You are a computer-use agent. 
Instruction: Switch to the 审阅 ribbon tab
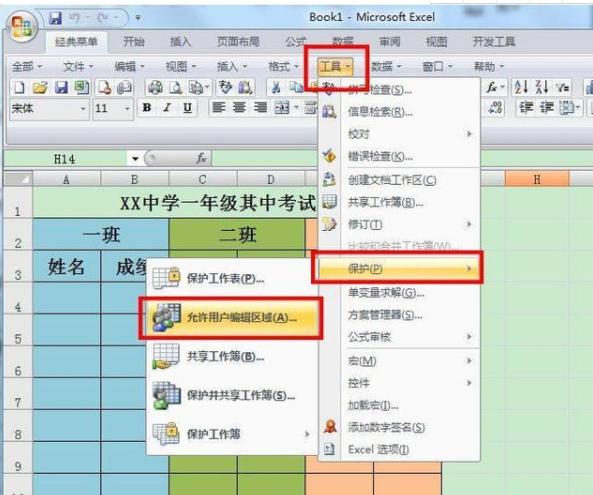click(x=390, y=42)
